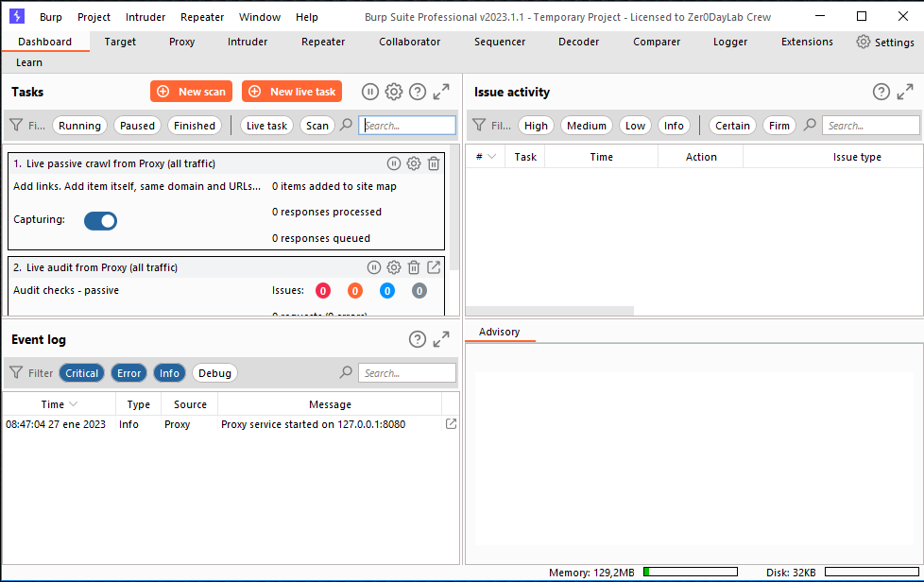This screenshot has height=582, width=924.
Task: Toggle the Info event log filter
Action: 169,373
